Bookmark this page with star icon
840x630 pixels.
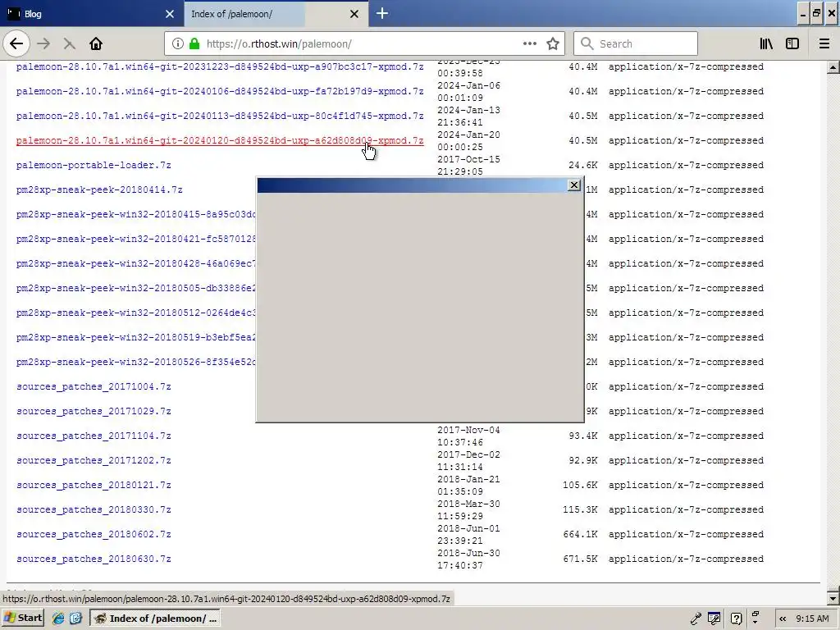pos(553,44)
